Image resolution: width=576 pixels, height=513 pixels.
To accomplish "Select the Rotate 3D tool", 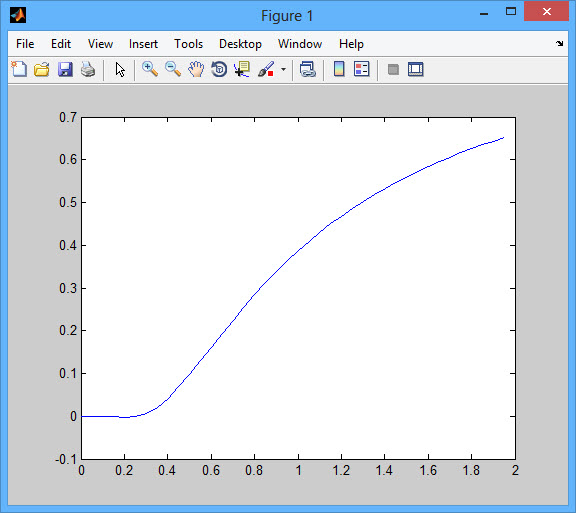I will 219,69.
